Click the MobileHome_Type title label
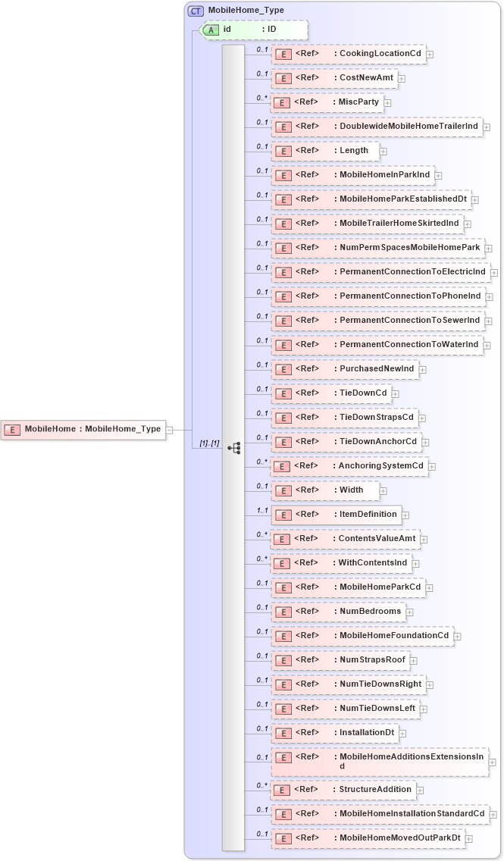The width and height of the screenshot is (504, 861). pos(246,11)
